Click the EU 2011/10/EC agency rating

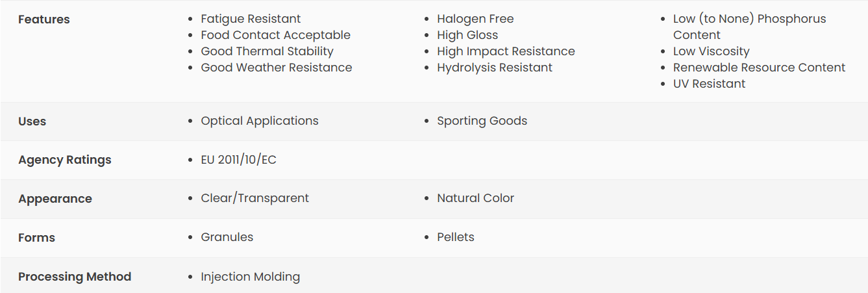(x=238, y=160)
